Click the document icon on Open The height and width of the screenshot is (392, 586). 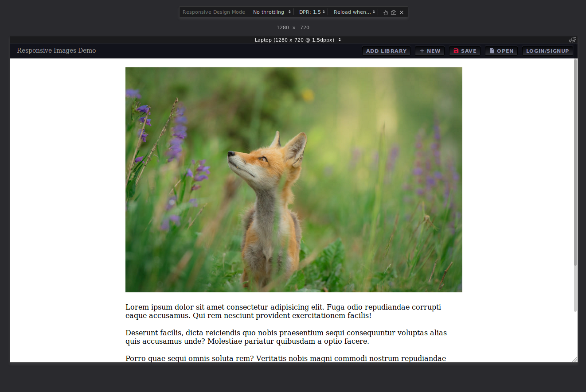(x=492, y=51)
